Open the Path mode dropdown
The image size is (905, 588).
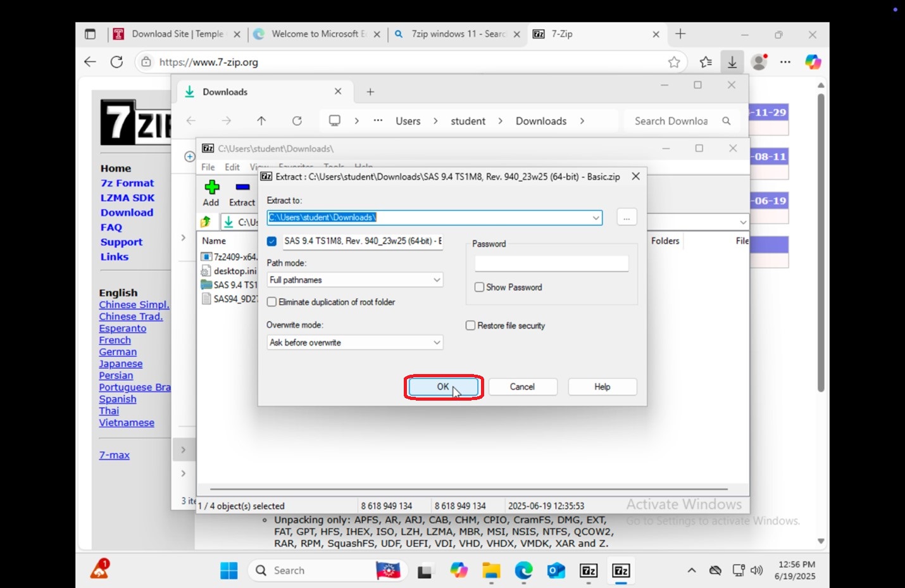click(x=354, y=280)
